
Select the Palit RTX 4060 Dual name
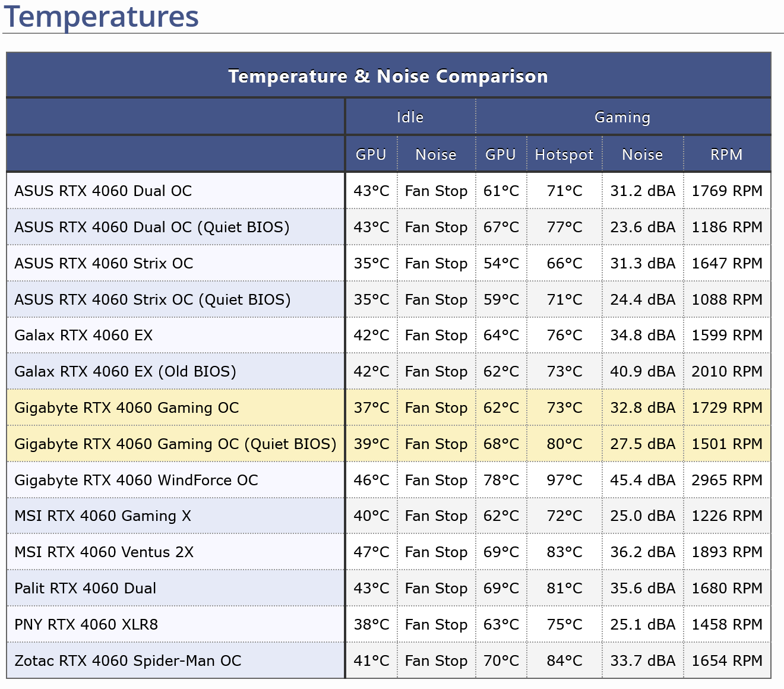pyautogui.click(x=86, y=588)
